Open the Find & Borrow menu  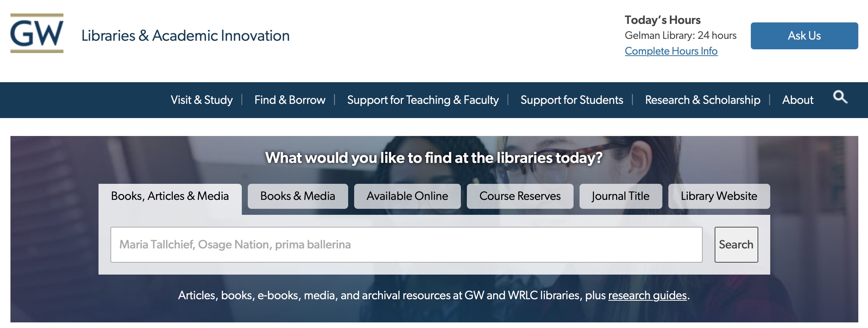pyautogui.click(x=290, y=100)
